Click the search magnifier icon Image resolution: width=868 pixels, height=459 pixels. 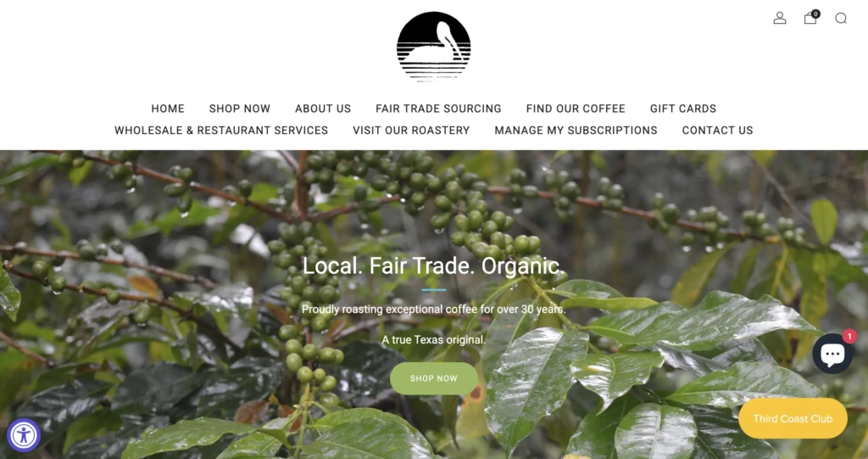point(841,19)
